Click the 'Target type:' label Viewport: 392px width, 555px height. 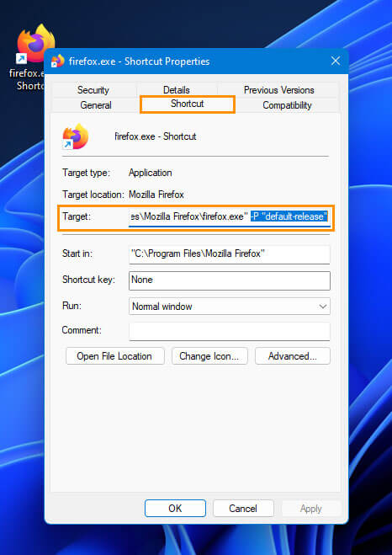tap(87, 173)
